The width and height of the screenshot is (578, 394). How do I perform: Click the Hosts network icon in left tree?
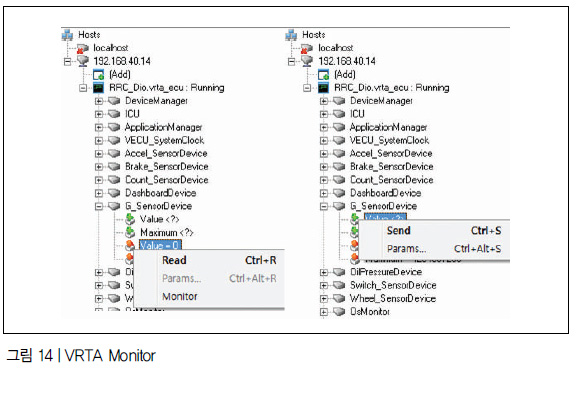tap(67, 35)
